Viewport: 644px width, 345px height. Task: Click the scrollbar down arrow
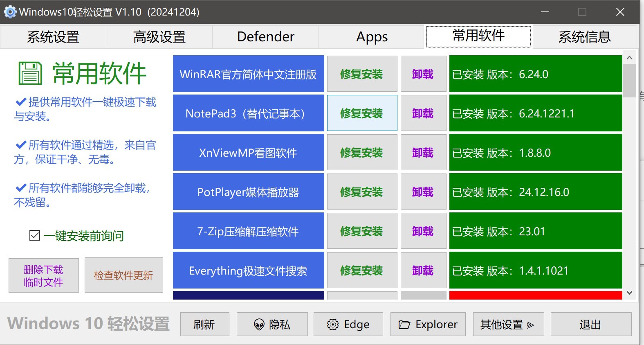click(x=629, y=293)
